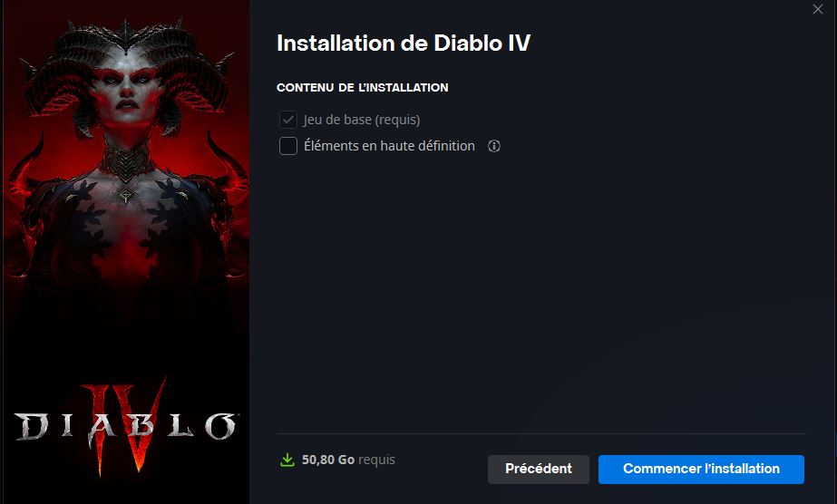Image resolution: width=837 pixels, height=504 pixels.
Task: Click the Jeu de base (requis) label text
Action: [362, 120]
